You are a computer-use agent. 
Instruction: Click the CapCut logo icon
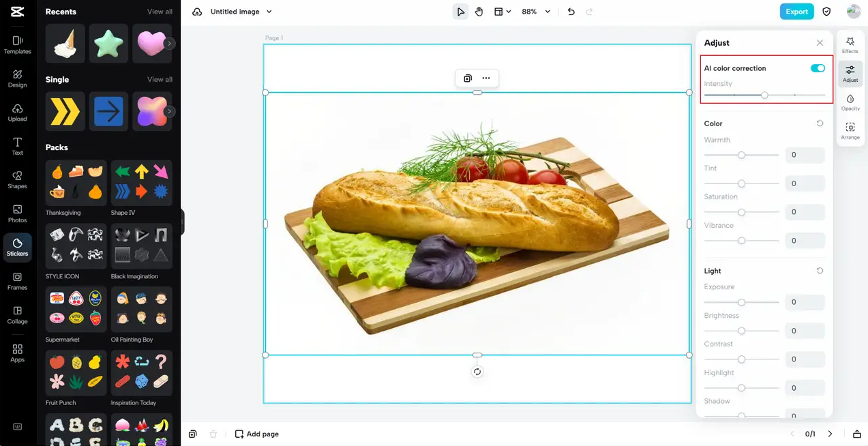click(x=17, y=12)
